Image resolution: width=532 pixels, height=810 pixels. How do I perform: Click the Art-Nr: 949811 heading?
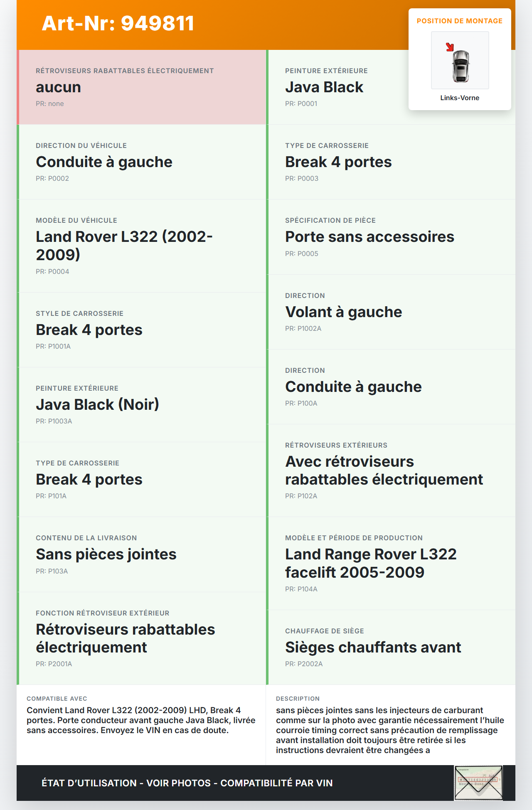click(x=118, y=23)
